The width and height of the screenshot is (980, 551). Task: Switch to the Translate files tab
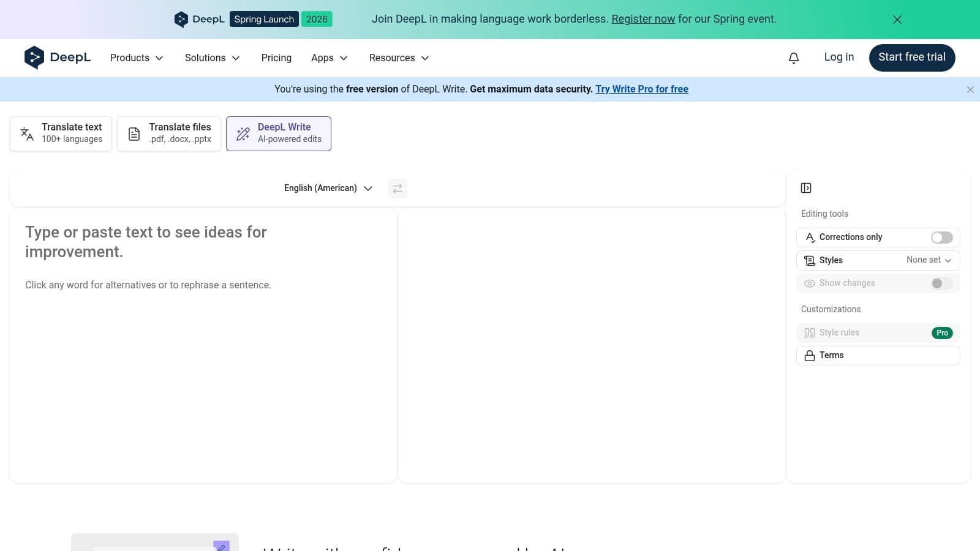169,133
